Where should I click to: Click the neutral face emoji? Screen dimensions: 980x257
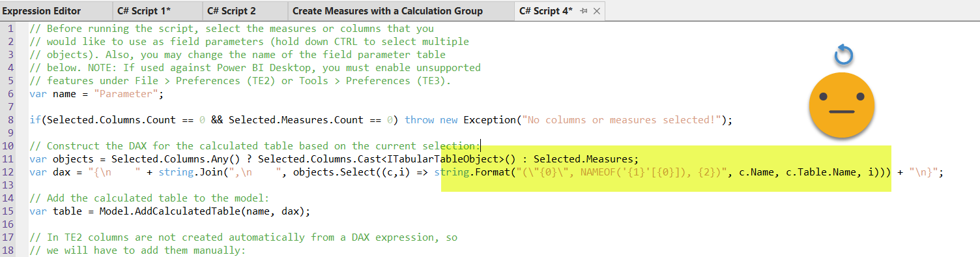tap(841, 104)
